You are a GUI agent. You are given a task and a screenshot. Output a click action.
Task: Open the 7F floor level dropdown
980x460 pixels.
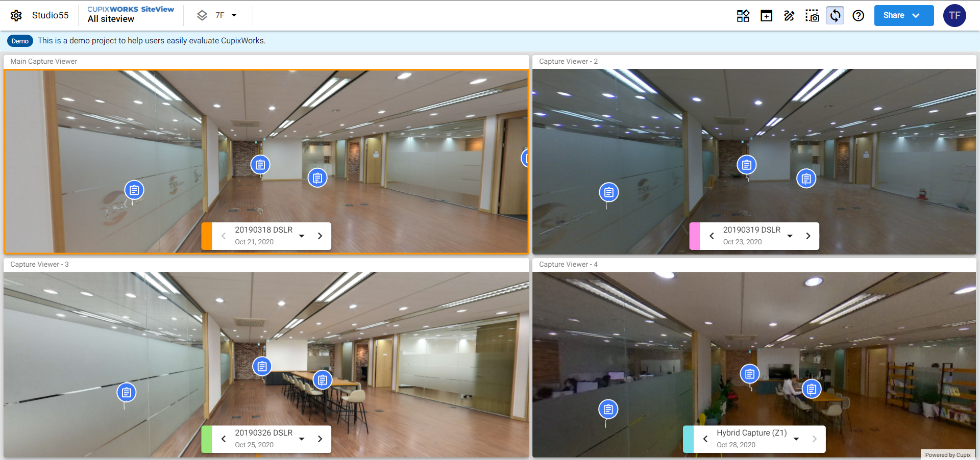click(226, 15)
